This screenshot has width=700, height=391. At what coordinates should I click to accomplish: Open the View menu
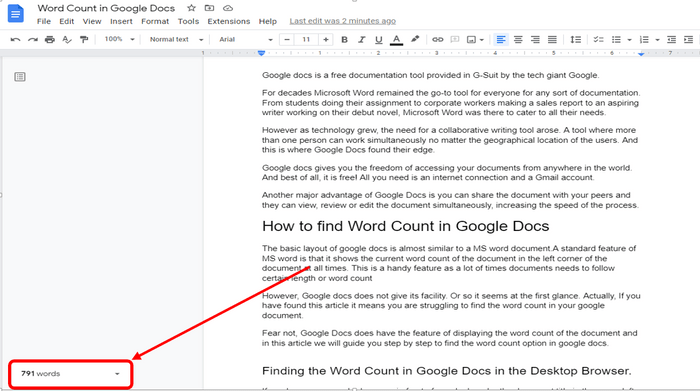[x=92, y=21]
